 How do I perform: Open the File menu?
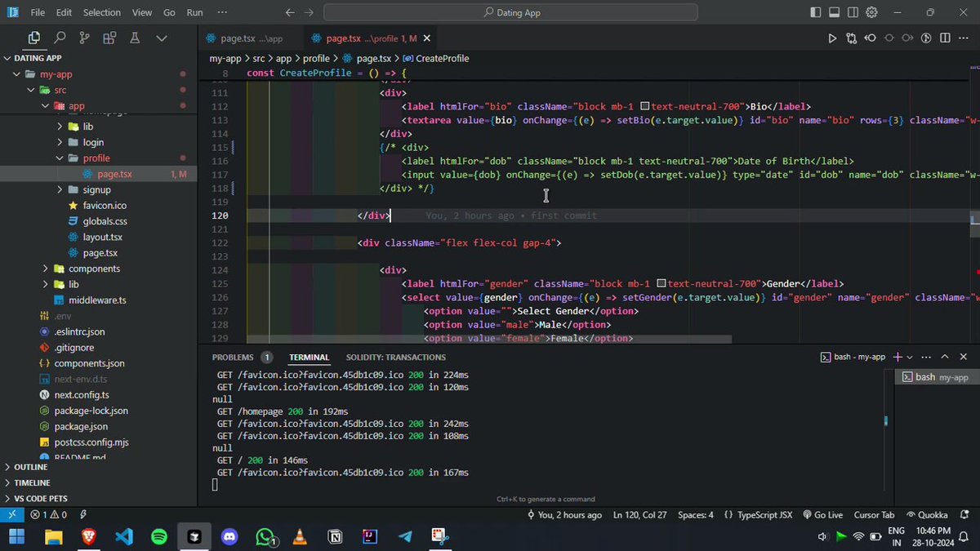click(38, 12)
